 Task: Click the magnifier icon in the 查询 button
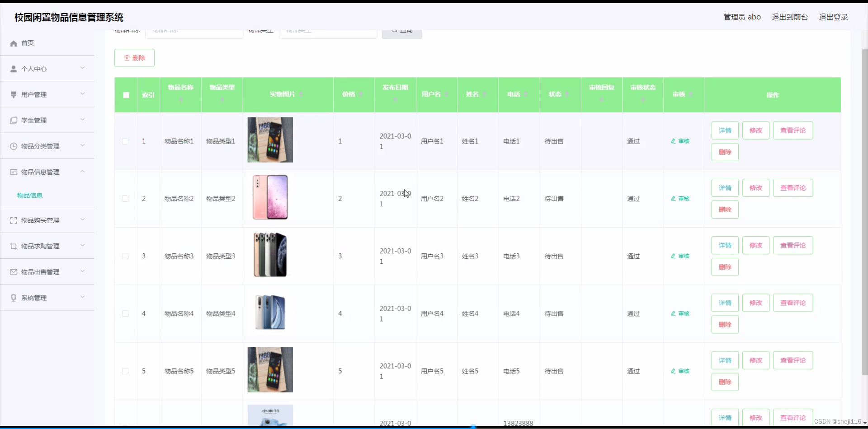pos(395,31)
